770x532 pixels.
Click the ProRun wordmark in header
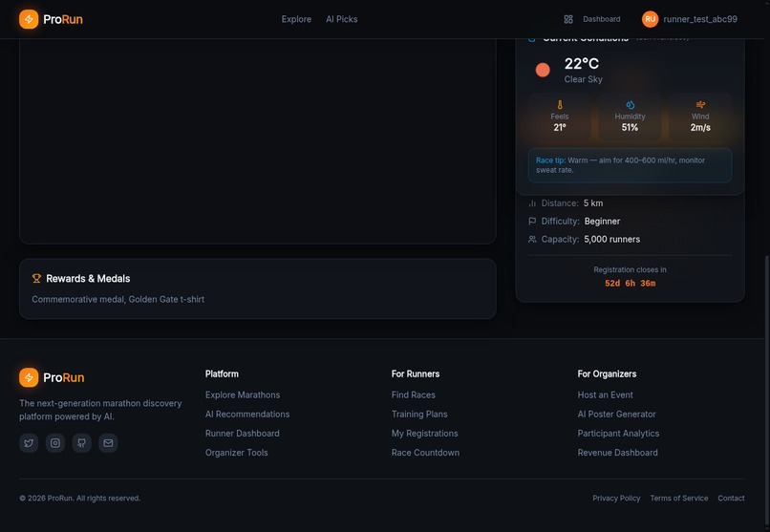(63, 19)
